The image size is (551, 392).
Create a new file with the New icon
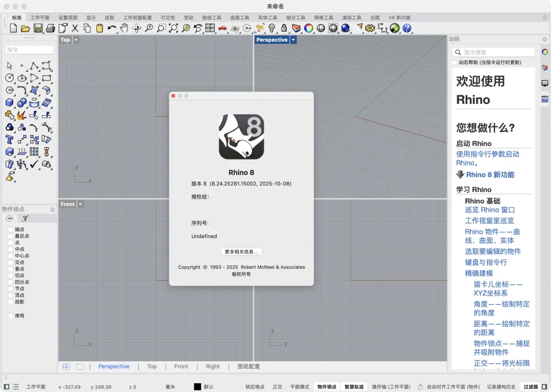[x=13, y=28]
